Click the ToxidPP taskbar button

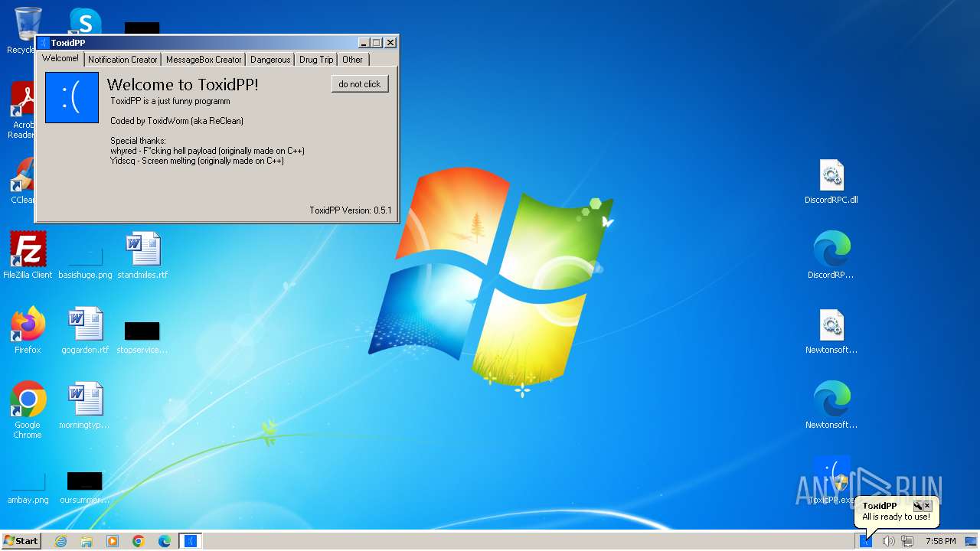pos(191,541)
